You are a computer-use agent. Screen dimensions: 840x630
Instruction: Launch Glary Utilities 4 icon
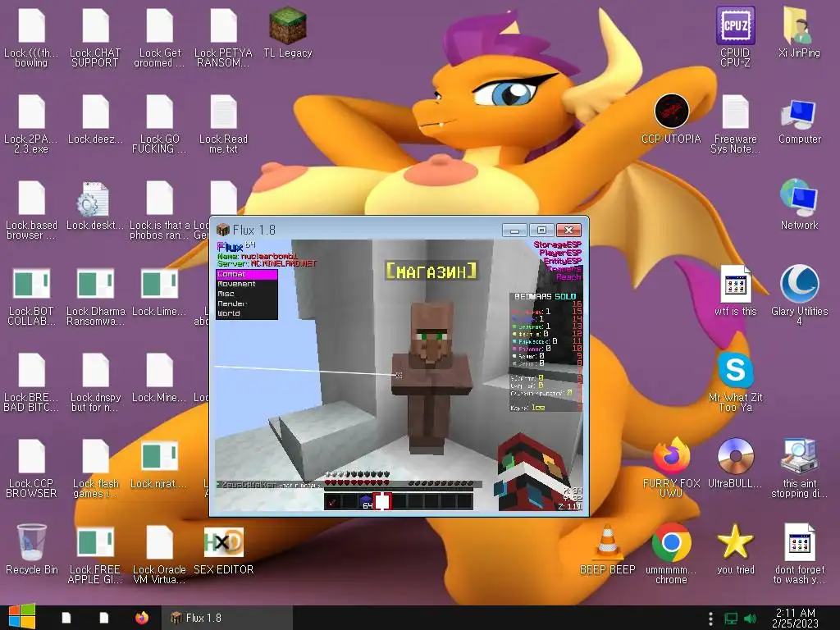pyautogui.click(x=799, y=284)
